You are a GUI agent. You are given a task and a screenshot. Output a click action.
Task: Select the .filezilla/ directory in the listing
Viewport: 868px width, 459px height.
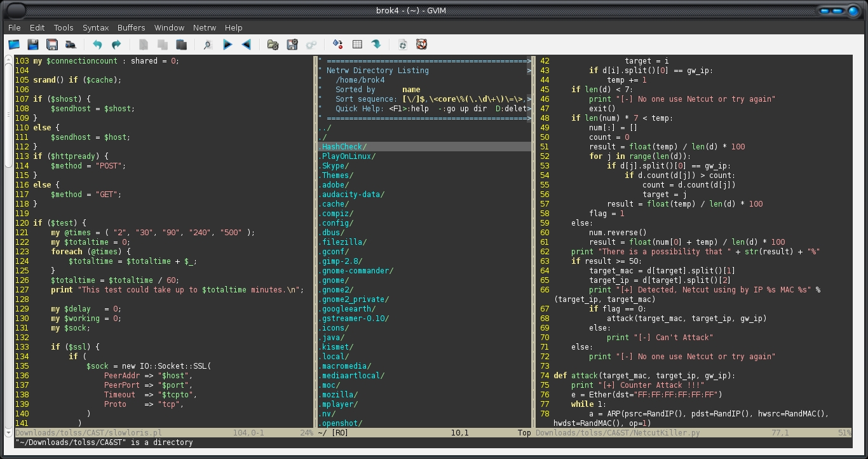point(344,242)
